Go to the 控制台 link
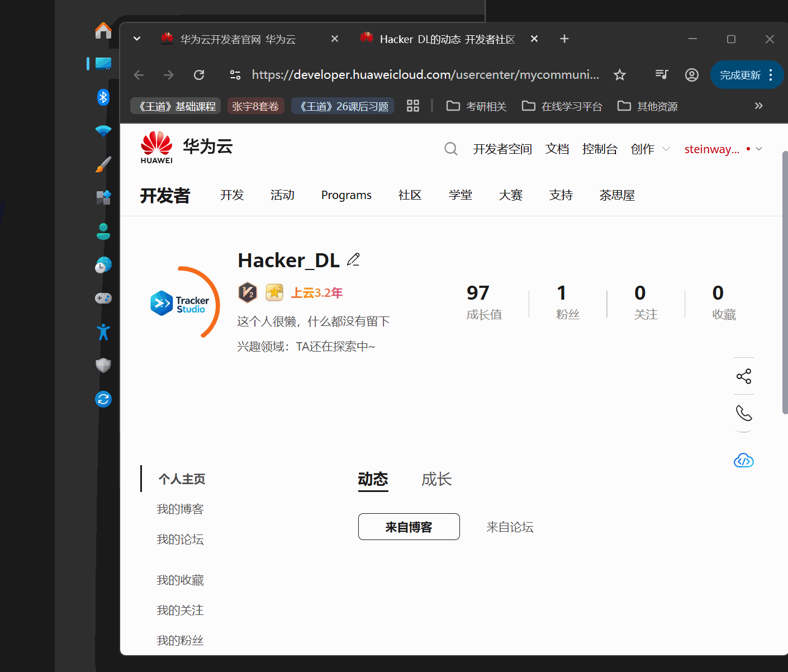This screenshot has width=788, height=672. coord(600,149)
